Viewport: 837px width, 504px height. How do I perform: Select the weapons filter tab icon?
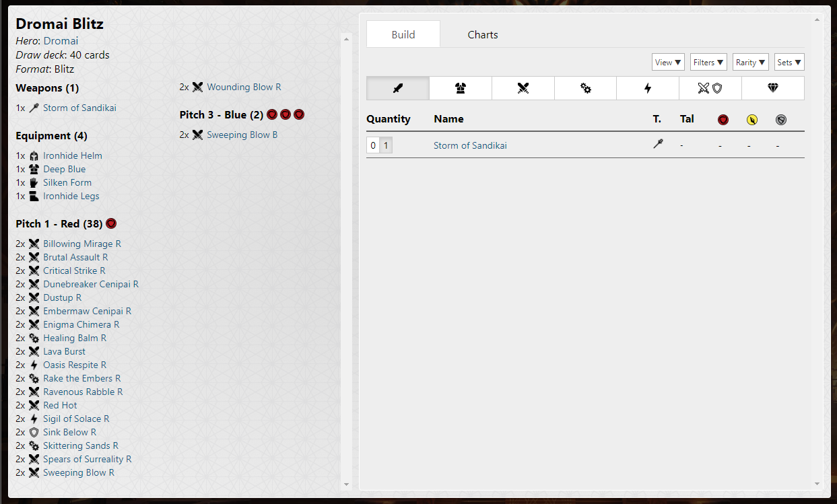(x=398, y=88)
